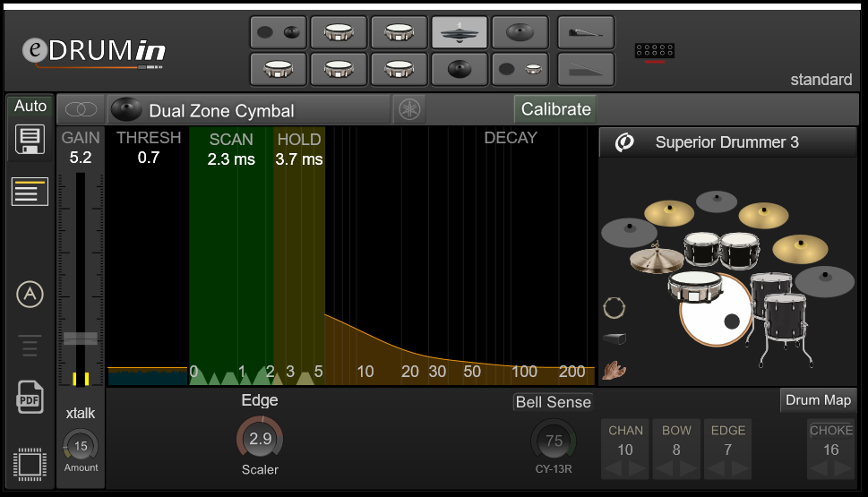Click the SCAN 2.3 ms value
This screenshot has width=868, height=497.
pyautogui.click(x=231, y=159)
